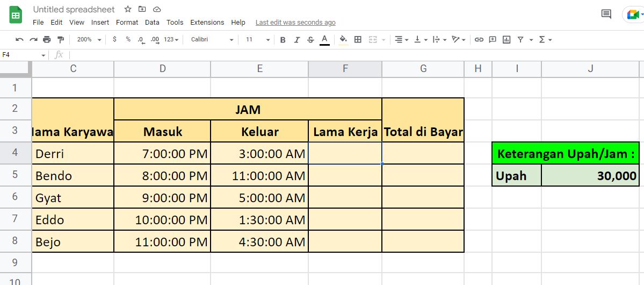This screenshot has width=644, height=285.
Task: Open comment history icon
Action: click(606, 14)
